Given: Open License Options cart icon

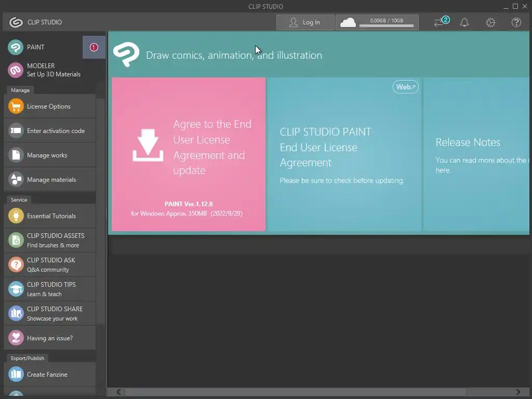Looking at the screenshot, I should point(16,107).
